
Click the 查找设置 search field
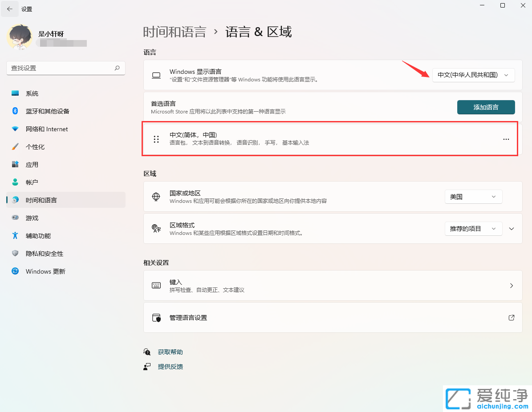[66, 68]
